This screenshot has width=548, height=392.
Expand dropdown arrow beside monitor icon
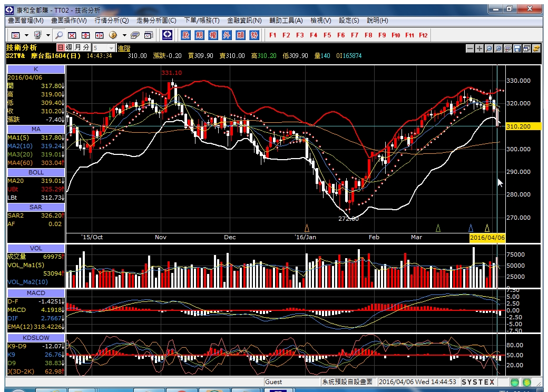coord(48,35)
